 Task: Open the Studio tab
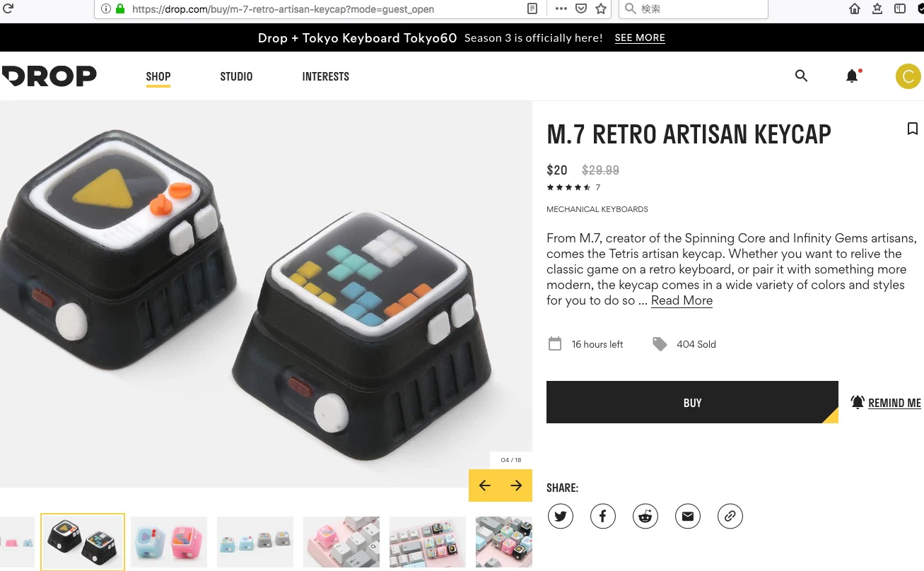(236, 76)
